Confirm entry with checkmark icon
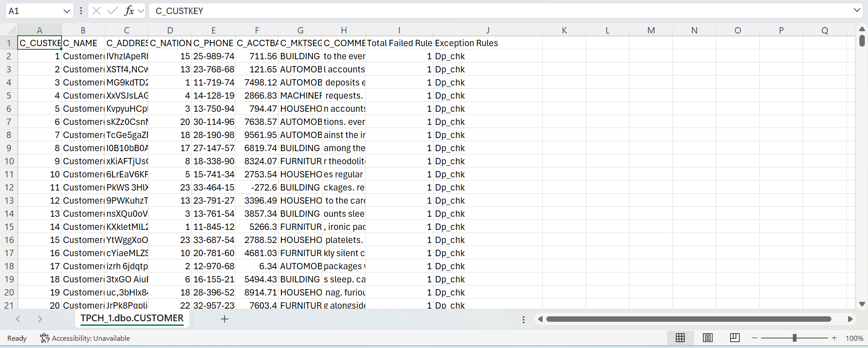This screenshot has height=348, width=868. 113,11
